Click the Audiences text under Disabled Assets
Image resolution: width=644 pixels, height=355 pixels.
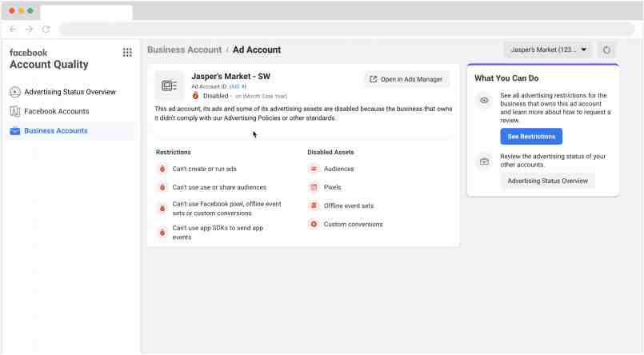point(339,169)
